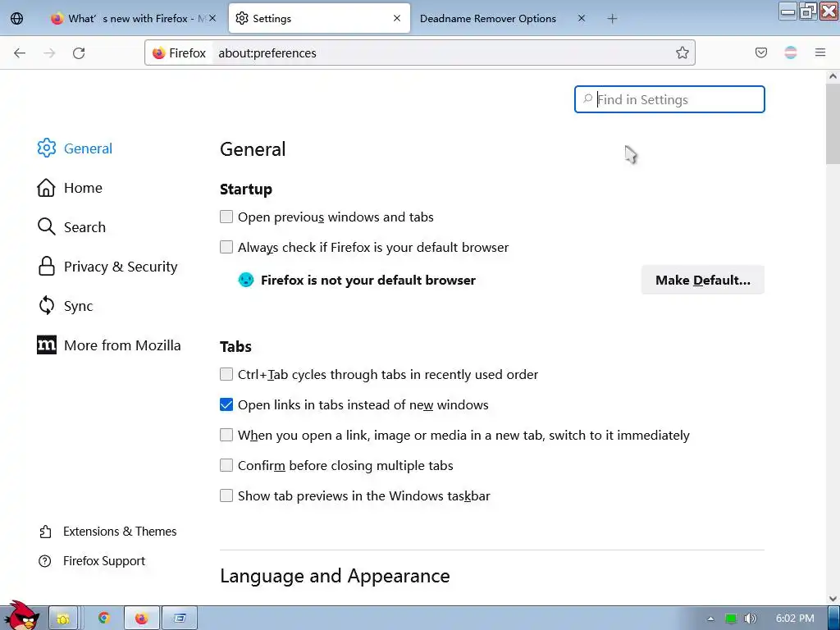Click the Firefox Support question mark icon
Viewport: 840px width, 630px height.
pyautogui.click(x=45, y=561)
